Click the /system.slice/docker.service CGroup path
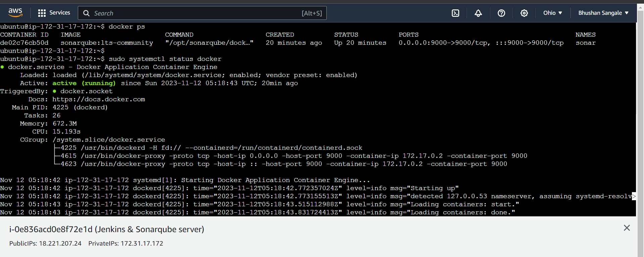This screenshot has width=644, height=257. pyautogui.click(x=109, y=140)
